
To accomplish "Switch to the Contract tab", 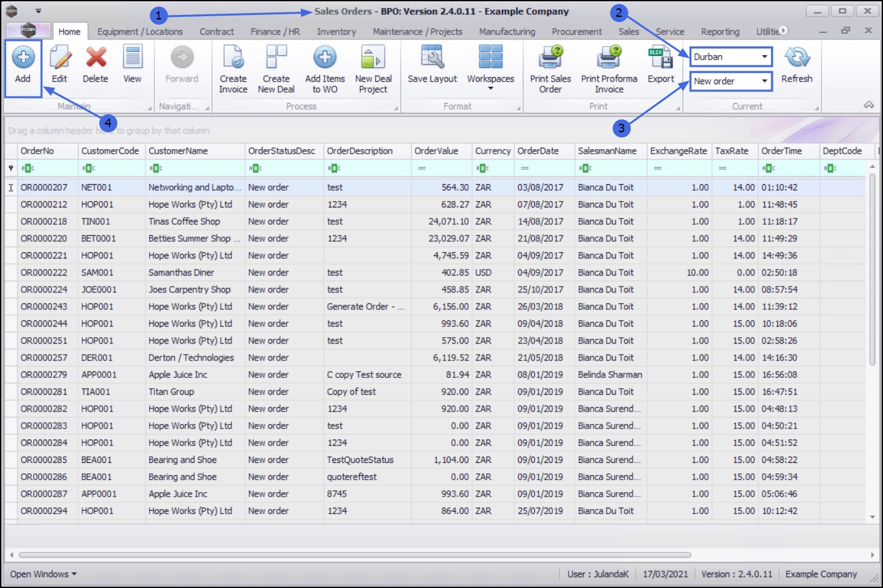I will [x=217, y=32].
